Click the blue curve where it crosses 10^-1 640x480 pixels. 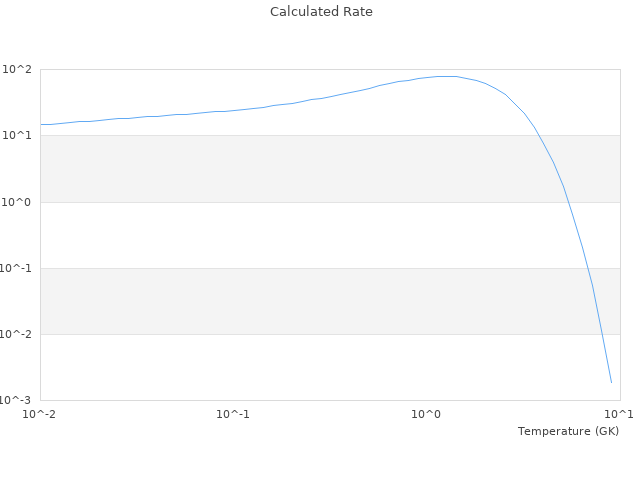click(x=588, y=268)
